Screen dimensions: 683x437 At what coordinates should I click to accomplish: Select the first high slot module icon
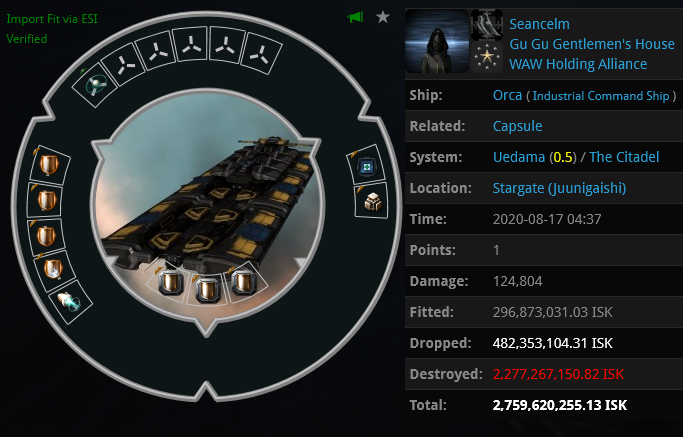[x=95, y=85]
